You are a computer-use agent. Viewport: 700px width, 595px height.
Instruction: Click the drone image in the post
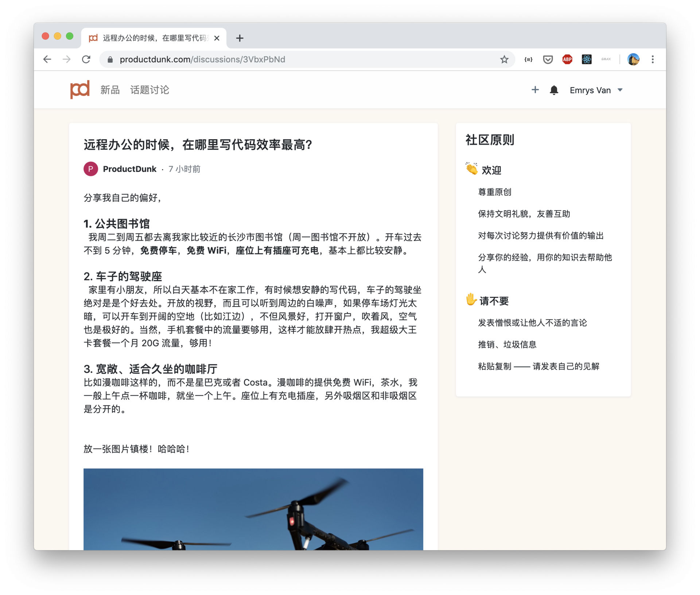253,509
